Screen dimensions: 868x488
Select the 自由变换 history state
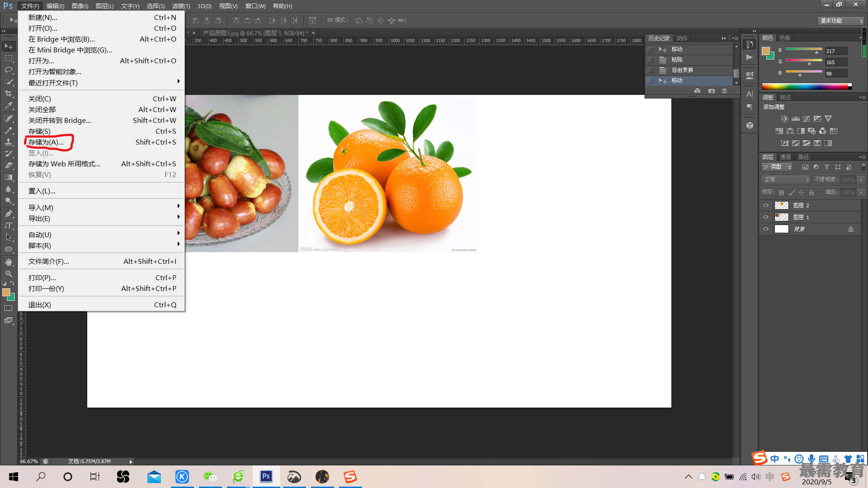click(x=689, y=70)
